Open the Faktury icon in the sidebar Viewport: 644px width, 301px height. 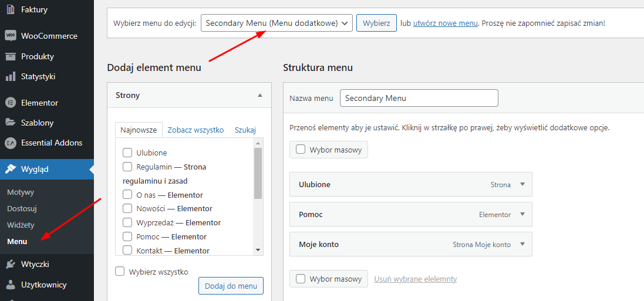pyautogui.click(x=11, y=9)
